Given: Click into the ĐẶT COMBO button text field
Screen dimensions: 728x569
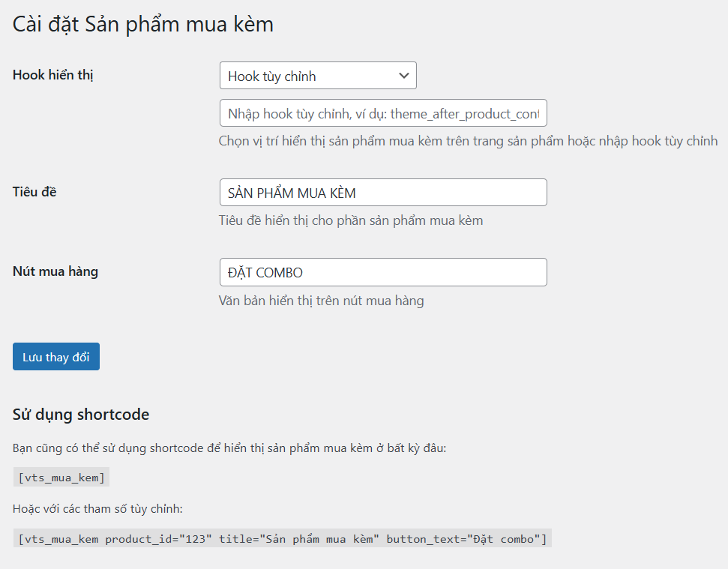Looking at the screenshot, I should coord(383,272).
